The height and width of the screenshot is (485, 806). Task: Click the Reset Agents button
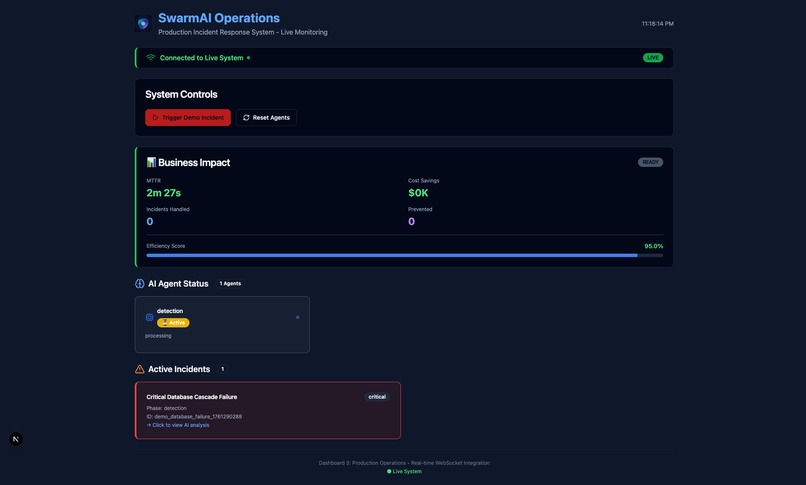click(x=266, y=118)
